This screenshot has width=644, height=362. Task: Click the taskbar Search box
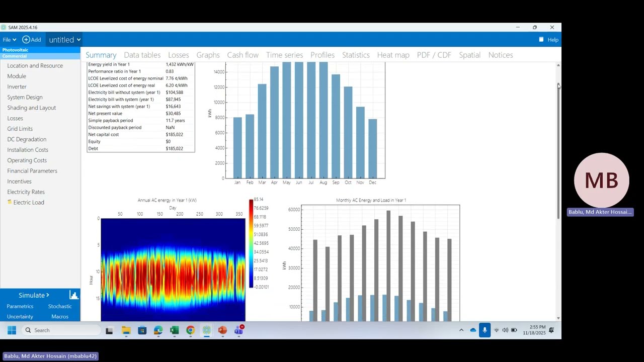61,330
